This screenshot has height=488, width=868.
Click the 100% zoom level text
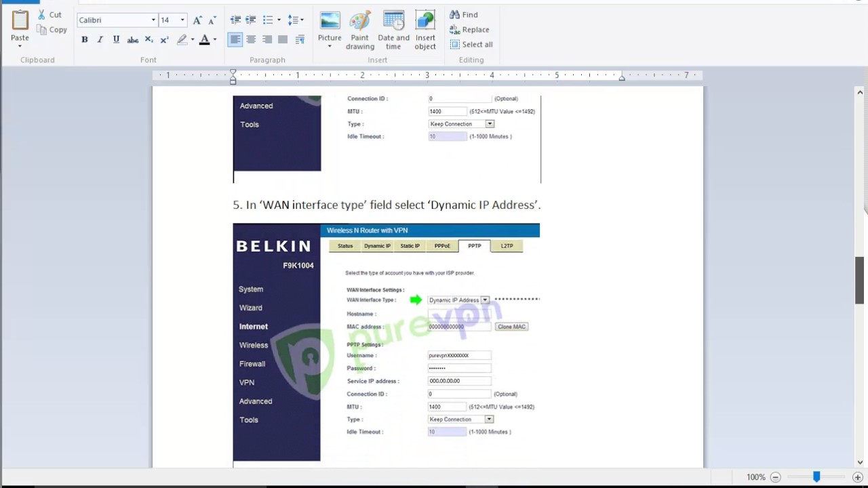tap(756, 477)
